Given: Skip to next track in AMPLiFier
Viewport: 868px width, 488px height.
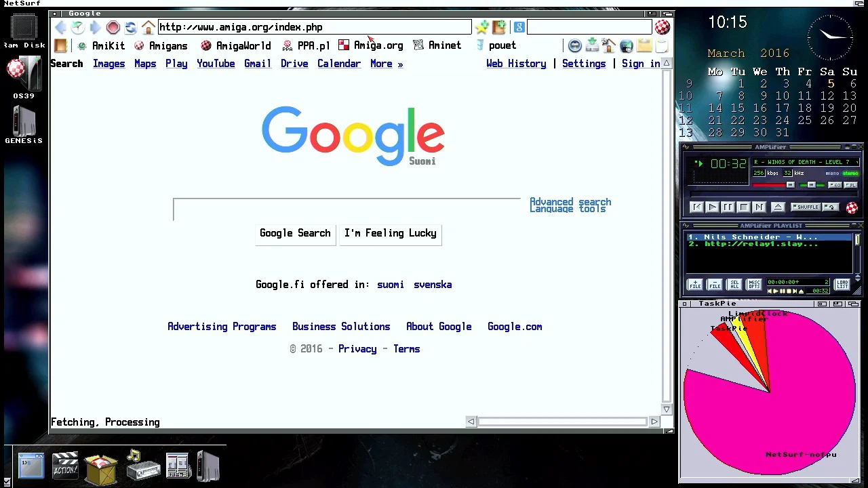Looking at the screenshot, I should [759, 207].
